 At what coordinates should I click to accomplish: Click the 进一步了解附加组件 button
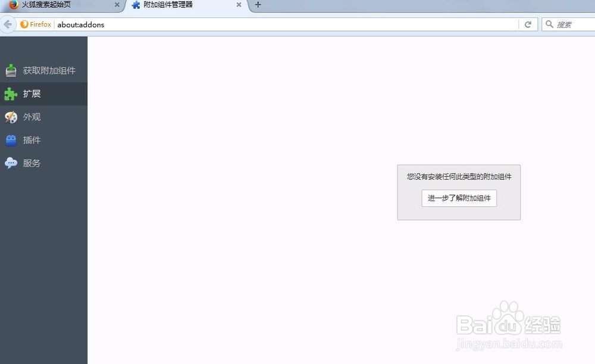pyautogui.click(x=459, y=198)
